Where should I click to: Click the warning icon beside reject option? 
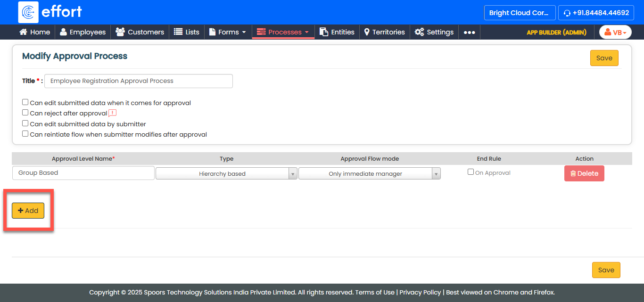(x=112, y=113)
